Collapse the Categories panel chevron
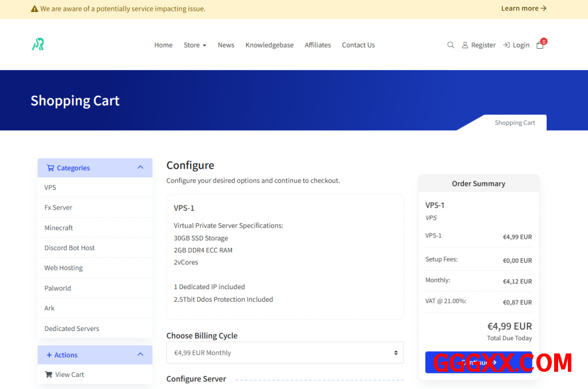 [x=140, y=168]
